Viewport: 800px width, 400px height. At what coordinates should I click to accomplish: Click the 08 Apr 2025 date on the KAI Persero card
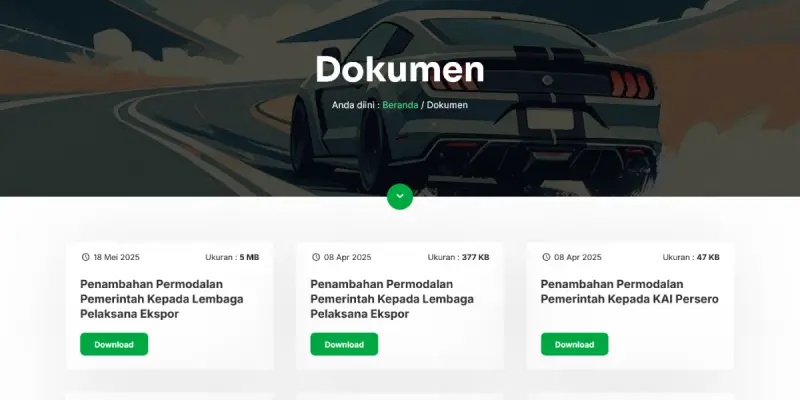578,257
